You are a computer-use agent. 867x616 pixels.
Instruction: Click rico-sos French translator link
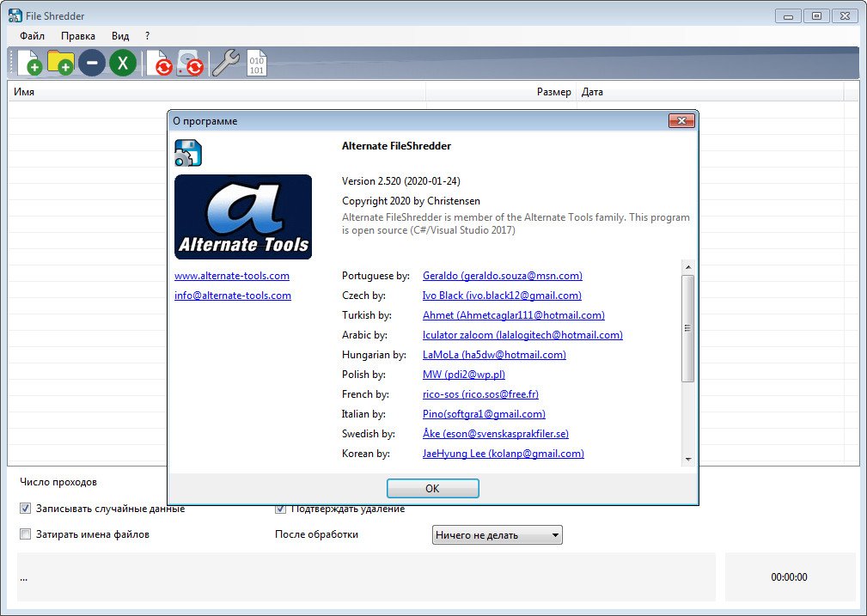click(480, 394)
